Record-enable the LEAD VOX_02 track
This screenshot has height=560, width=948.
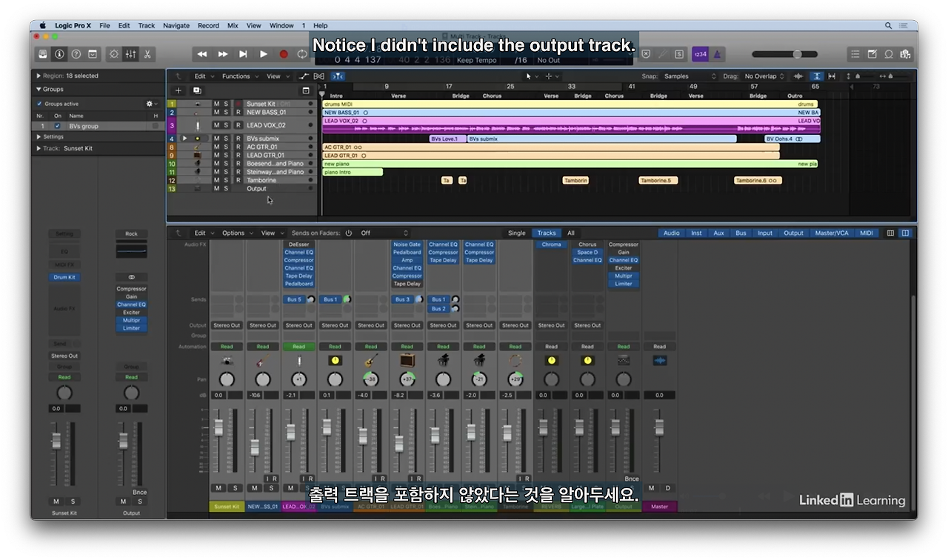tap(238, 125)
